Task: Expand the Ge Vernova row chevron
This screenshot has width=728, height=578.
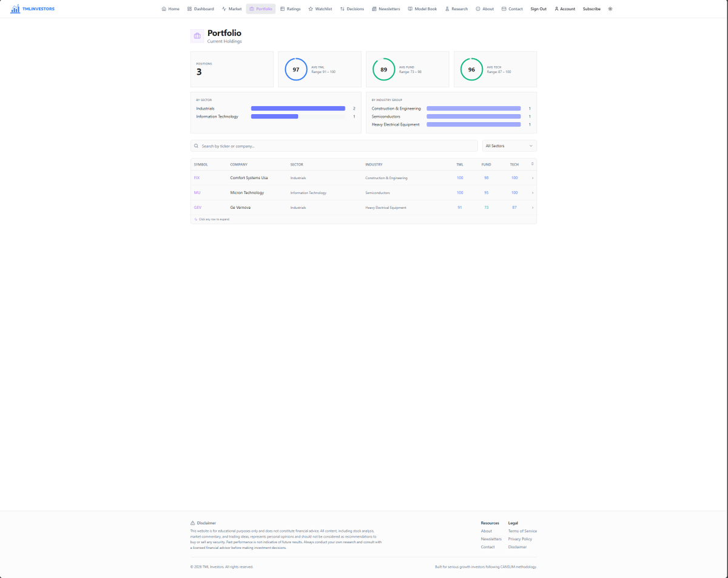Action: (533, 208)
